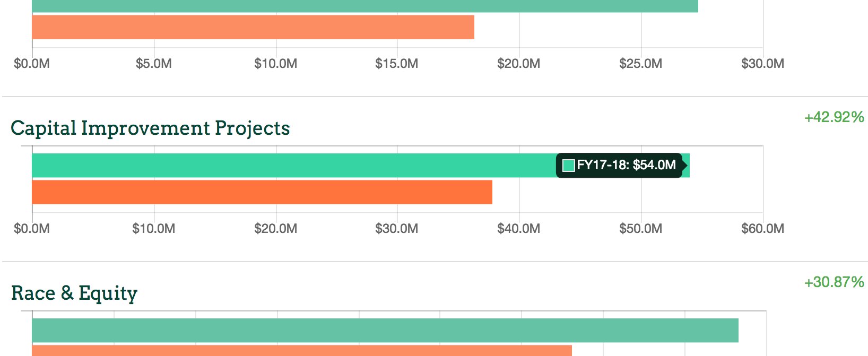Click the $30.0M label ending the topmost axis
The width and height of the screenshot is (868, 356).
762,64
